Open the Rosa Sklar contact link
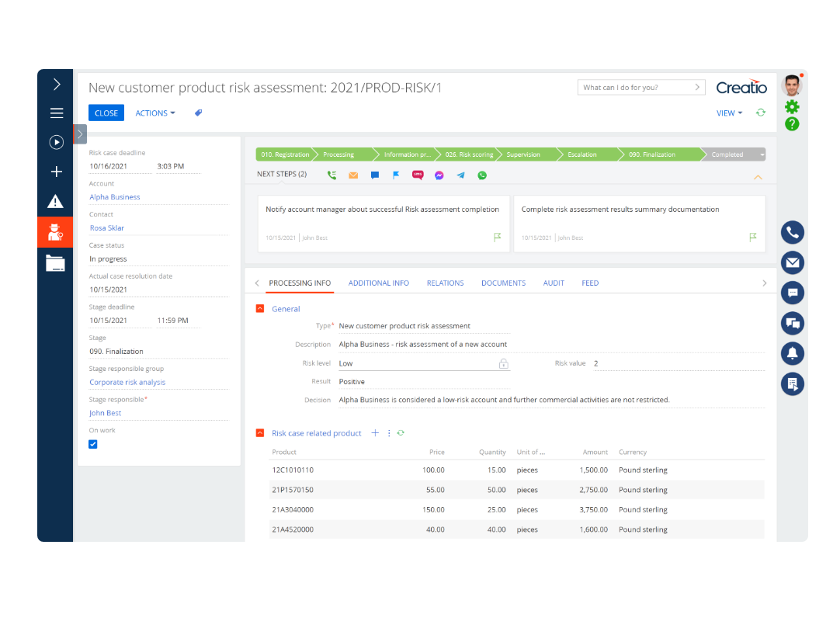 (x=106, y=227)
